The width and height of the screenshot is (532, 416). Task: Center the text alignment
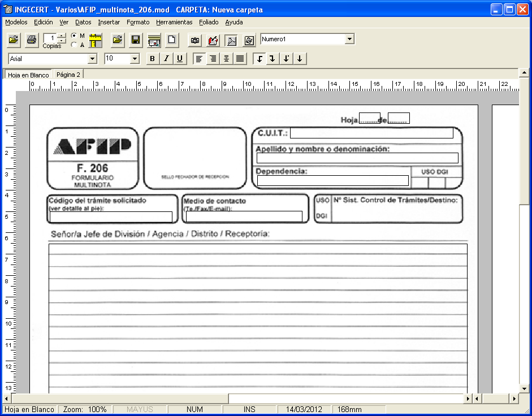[226, 59]
